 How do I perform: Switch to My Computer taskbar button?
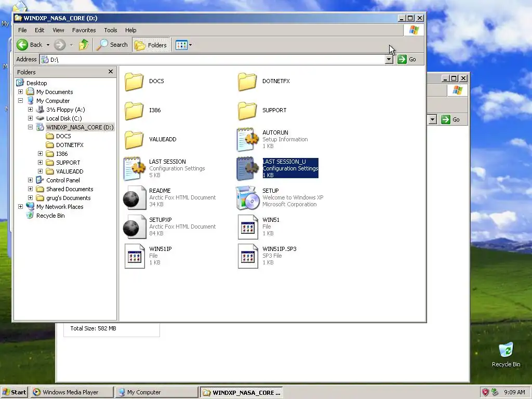coord(156,392)
